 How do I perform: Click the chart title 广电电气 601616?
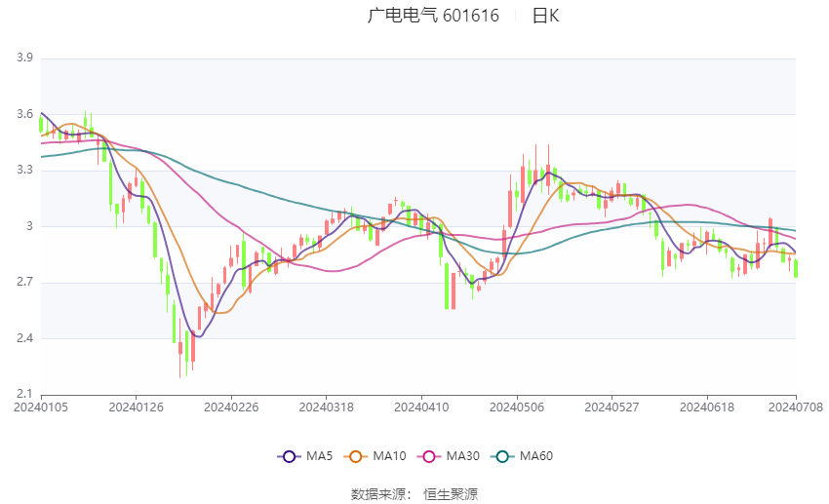[x=433, y=16]
